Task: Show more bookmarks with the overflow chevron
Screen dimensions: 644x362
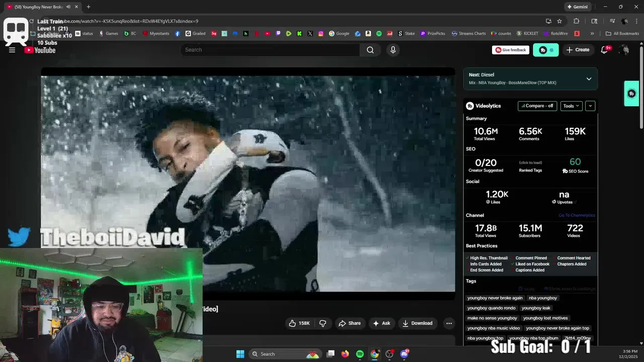Action: 592,34
